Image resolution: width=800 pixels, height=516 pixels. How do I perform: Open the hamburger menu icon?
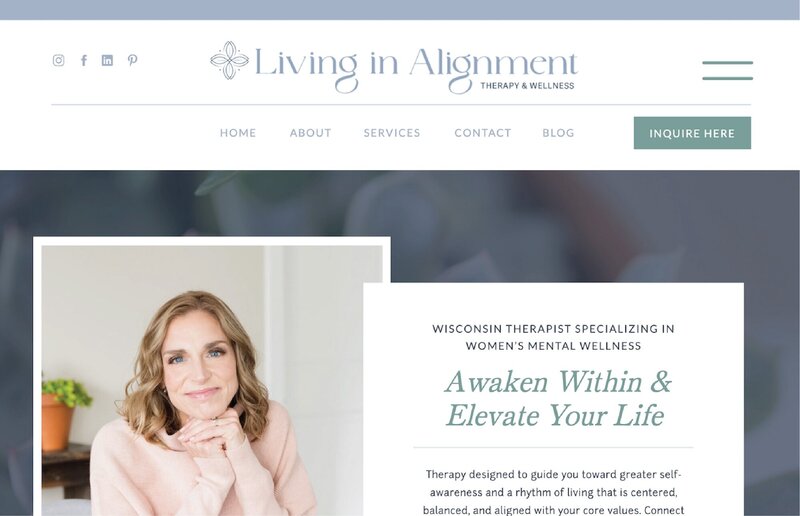728,70
